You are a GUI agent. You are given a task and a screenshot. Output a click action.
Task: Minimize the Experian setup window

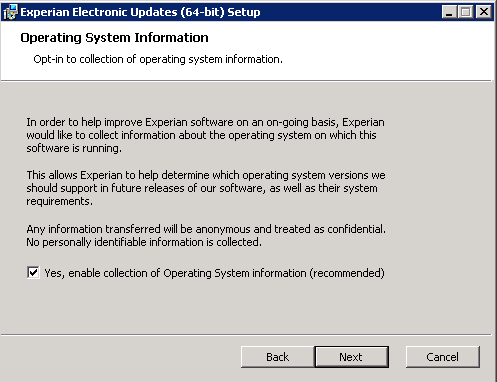449,12
